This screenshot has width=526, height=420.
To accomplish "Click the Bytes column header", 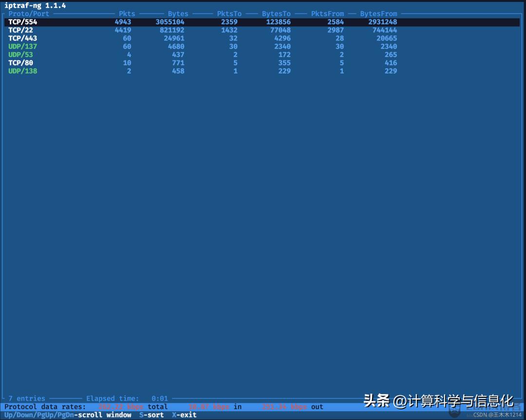I will pos(178,14).
